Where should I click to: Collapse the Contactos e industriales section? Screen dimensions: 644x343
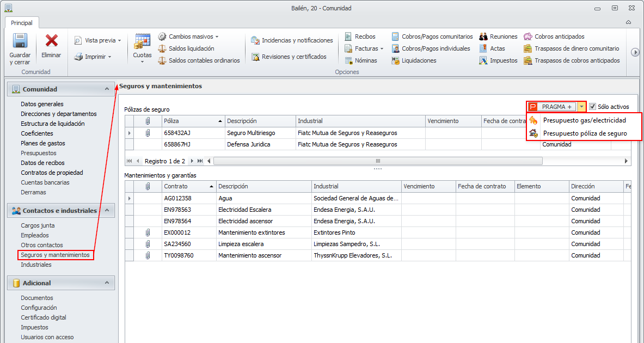pos(107,210)
